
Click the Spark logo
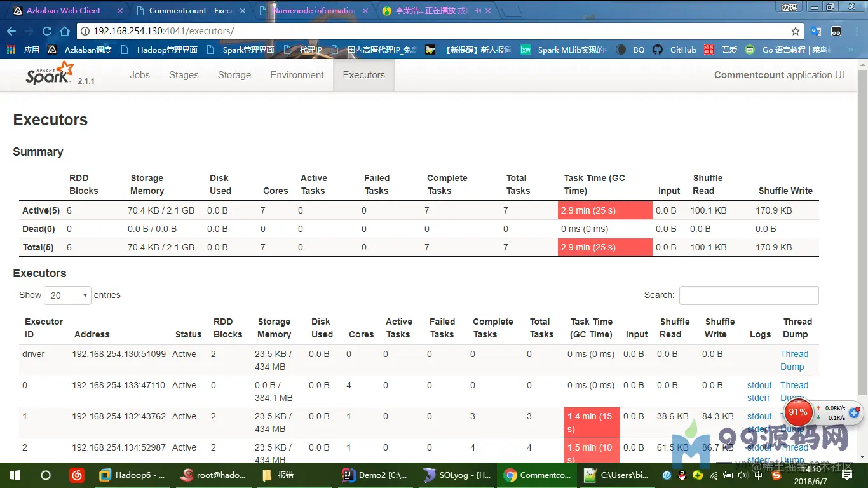click(50, 74)
